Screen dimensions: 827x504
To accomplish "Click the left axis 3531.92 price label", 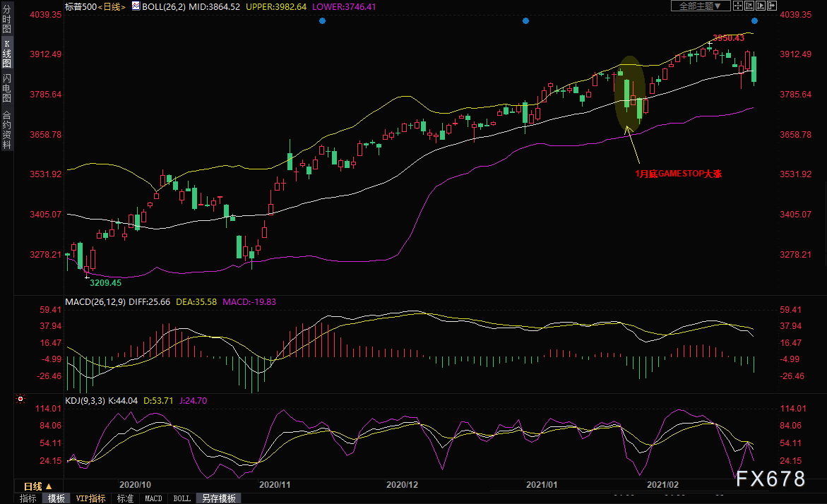I will pyautogui.click(x=45, y=174).
